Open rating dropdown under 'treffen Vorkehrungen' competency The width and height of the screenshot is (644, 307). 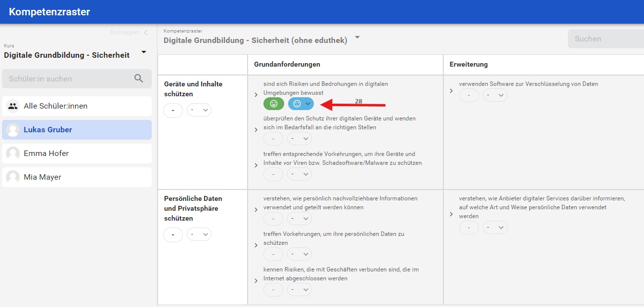click(x=300, y=254)
